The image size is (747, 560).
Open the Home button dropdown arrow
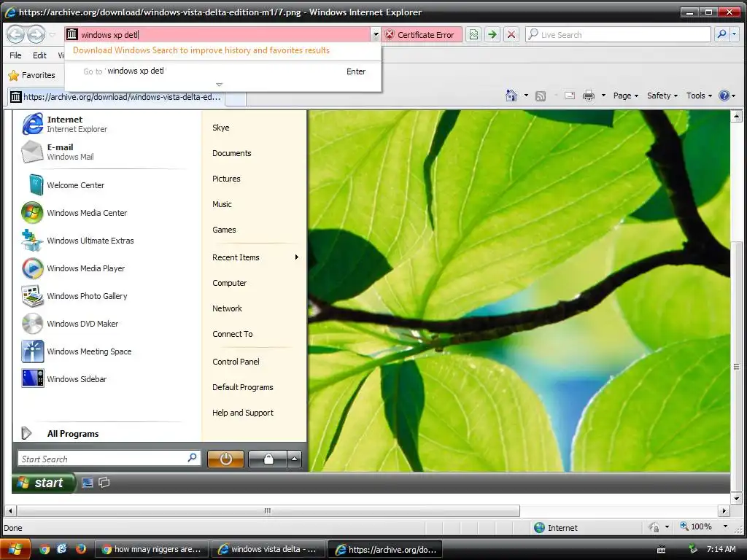(526, 96)
